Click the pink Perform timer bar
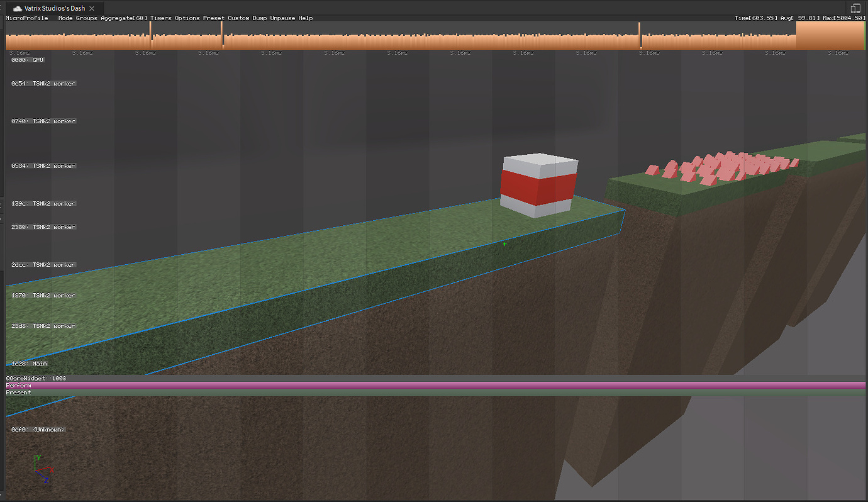868x502 pixels. click(x=435, y=386)
